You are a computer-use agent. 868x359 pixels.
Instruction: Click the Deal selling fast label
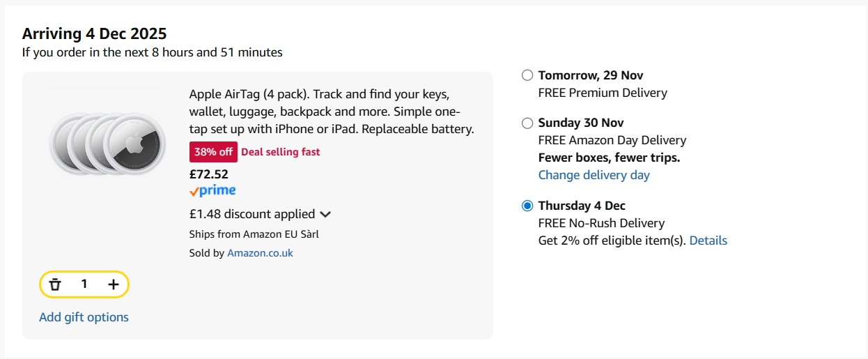[x=281, y=152]
